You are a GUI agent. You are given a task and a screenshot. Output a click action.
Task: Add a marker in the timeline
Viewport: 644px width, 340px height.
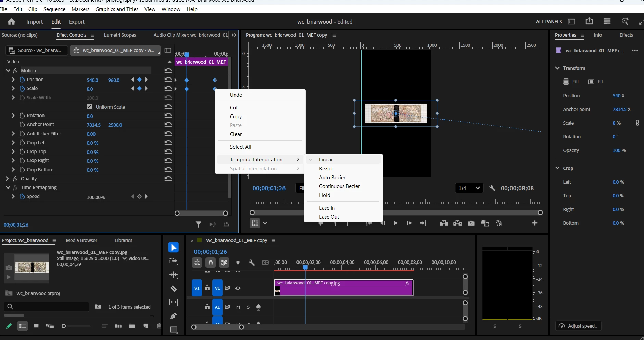coord(238,263)
